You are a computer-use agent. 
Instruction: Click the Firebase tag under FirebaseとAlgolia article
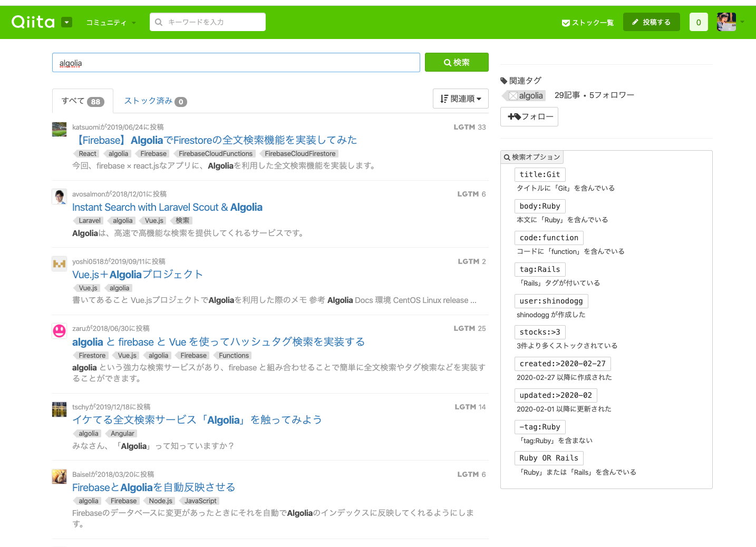123,501
